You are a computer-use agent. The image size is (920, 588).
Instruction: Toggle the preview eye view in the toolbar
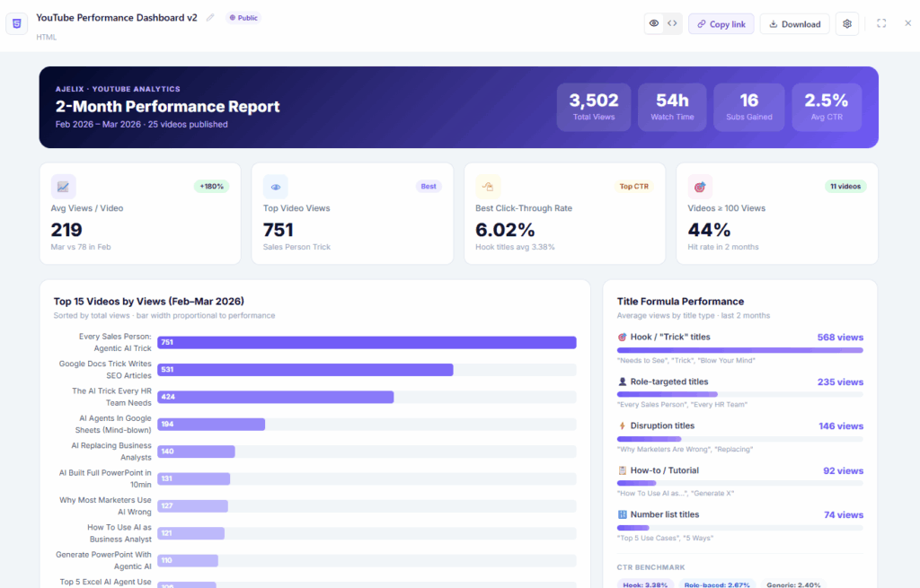click(x=654, y=23)
